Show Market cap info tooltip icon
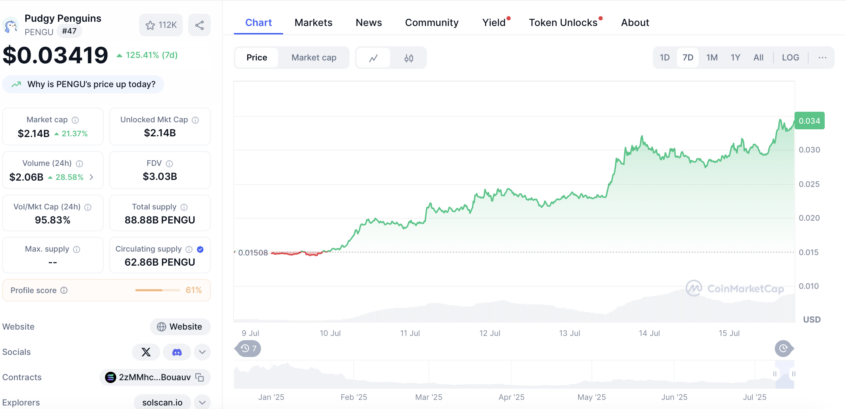The height and width of the screenshot is (409, 850). [75, 120]
